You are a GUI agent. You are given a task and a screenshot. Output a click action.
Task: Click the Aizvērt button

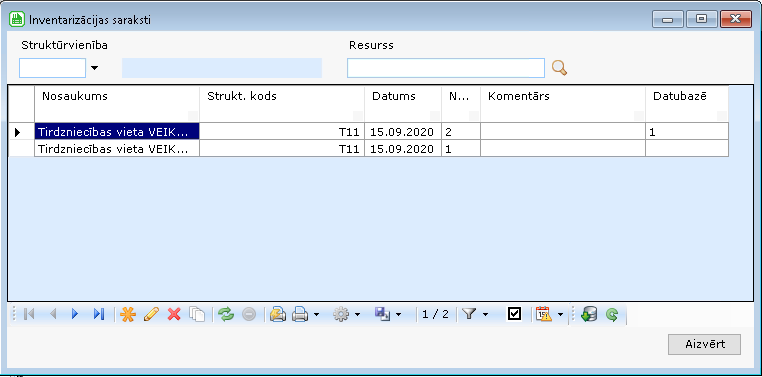pyautogui.click(x=705, y=344)
